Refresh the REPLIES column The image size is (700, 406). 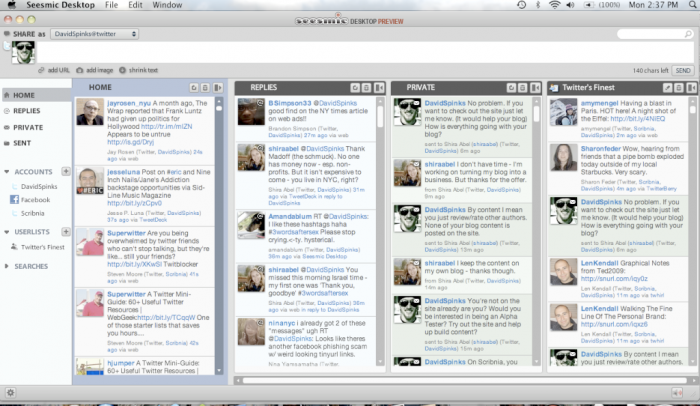(355, 88)
